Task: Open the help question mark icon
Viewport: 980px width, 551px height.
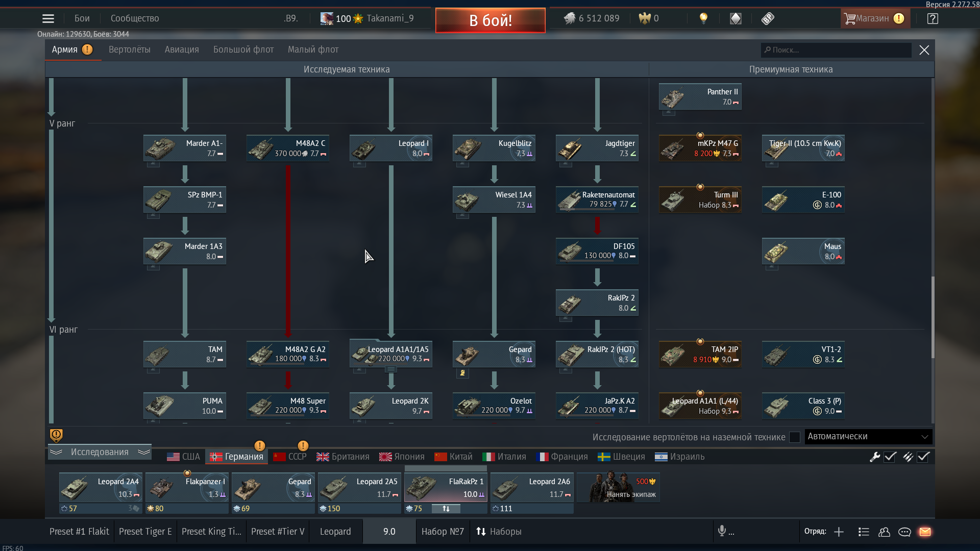Action: [933, 19]
